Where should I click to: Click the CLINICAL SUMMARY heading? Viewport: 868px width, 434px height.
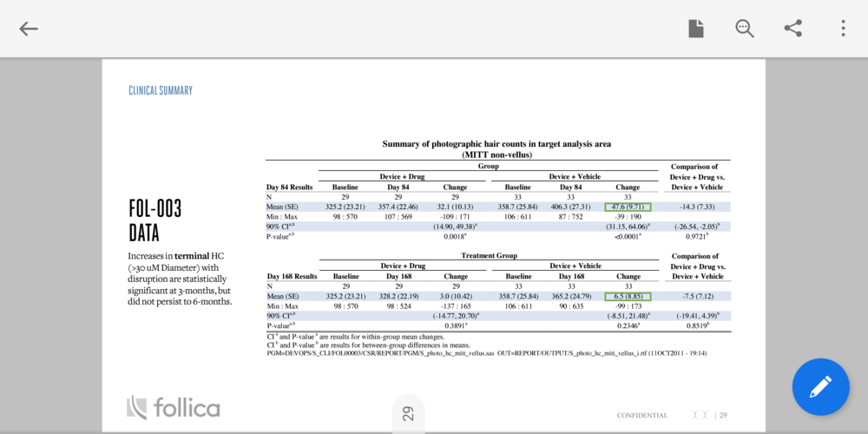[161, 90]
